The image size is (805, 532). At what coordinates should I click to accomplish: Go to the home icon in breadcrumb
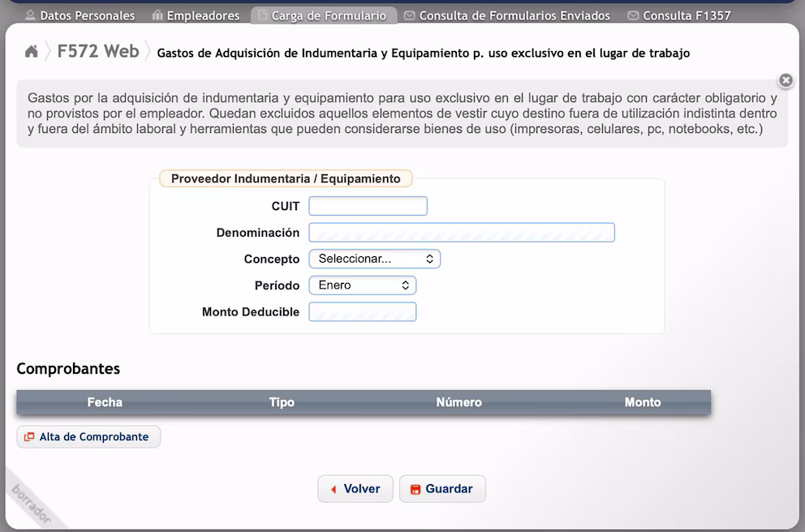click(32, 51)
